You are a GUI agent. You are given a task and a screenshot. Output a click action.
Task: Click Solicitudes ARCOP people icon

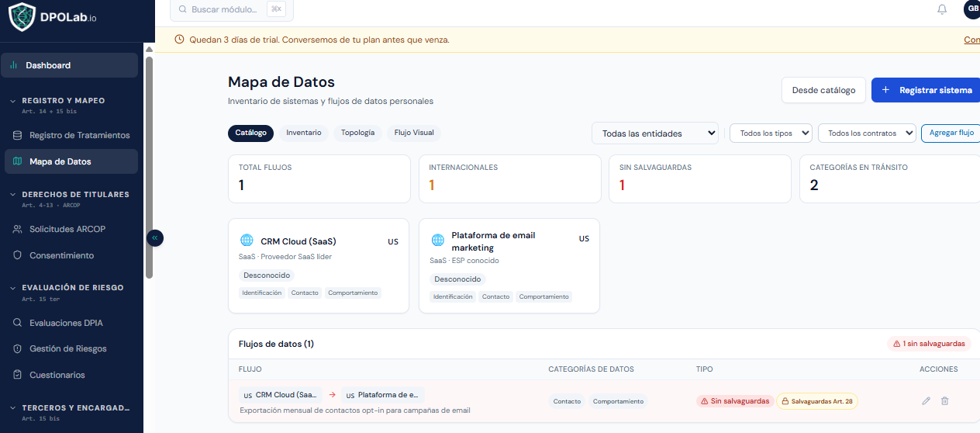click(18, 229)
